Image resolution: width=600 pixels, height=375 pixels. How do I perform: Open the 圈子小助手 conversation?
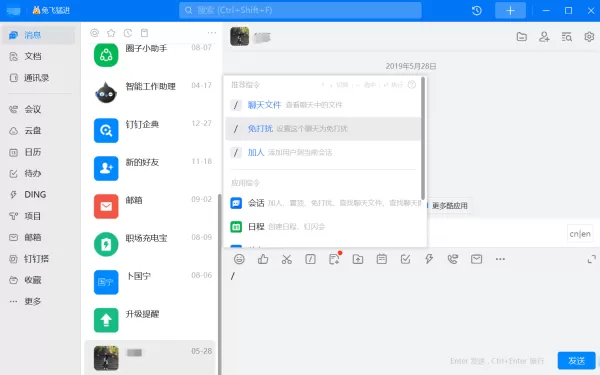point(151,55)
